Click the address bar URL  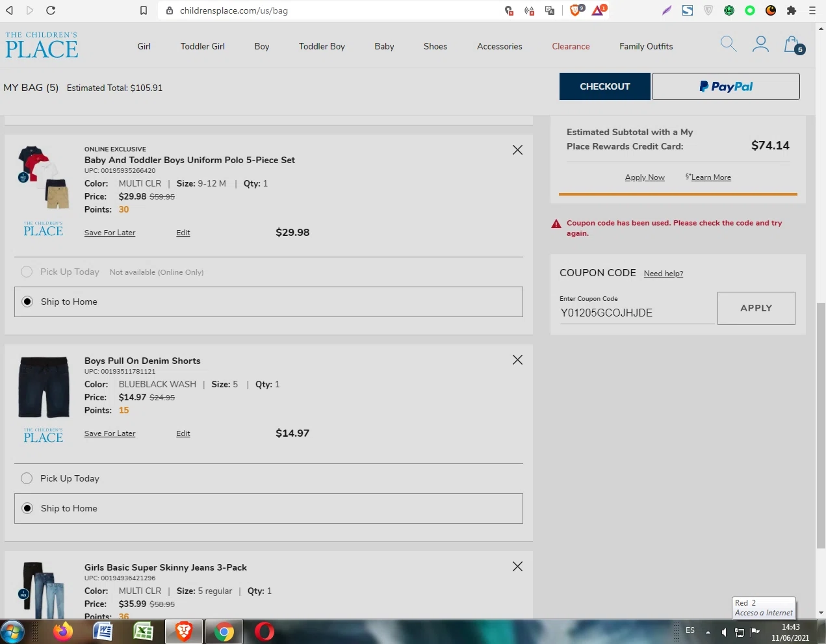234,10
